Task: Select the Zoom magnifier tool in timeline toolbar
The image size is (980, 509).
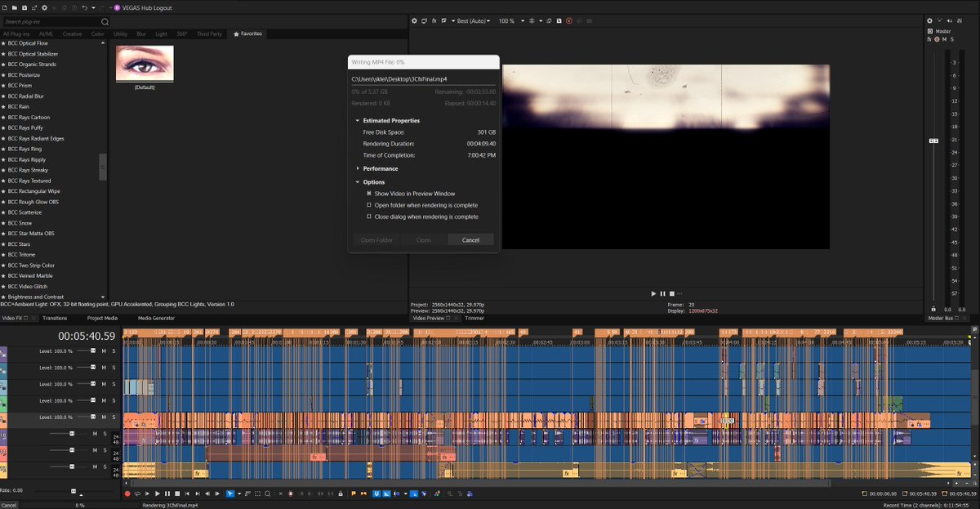Action: [268, 493]
